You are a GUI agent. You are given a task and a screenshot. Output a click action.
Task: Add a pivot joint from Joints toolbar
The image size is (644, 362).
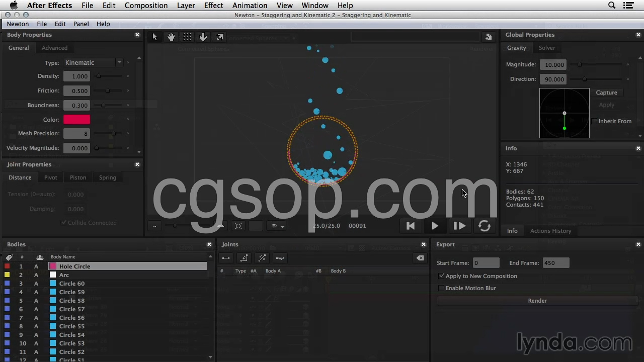click(x=244, y=258)
